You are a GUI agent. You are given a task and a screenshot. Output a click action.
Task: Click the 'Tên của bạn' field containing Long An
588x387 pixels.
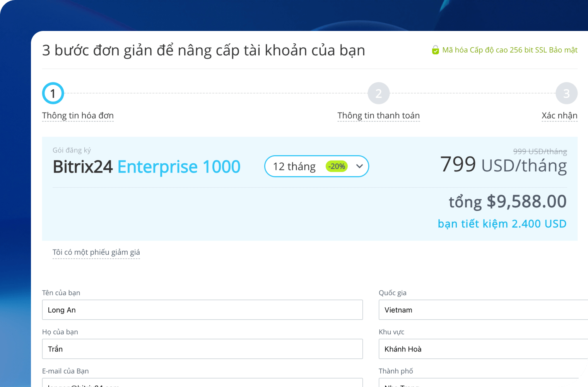pyautogui.click(x=202, y=310)
